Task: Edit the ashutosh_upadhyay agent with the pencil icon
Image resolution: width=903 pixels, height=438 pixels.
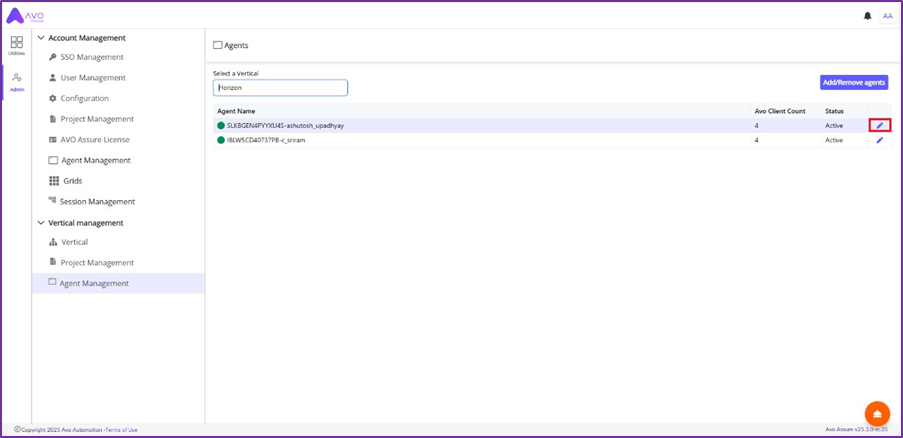Action: 880,125
